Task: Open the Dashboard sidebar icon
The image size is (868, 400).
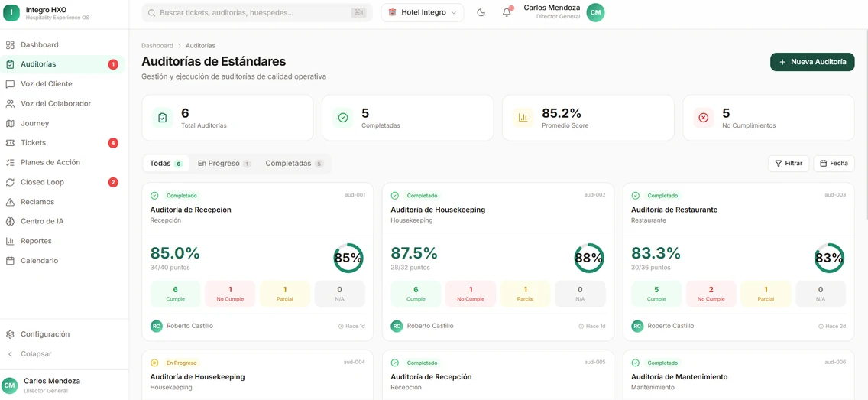Action: pyautogui.click(x=10, y=45)
